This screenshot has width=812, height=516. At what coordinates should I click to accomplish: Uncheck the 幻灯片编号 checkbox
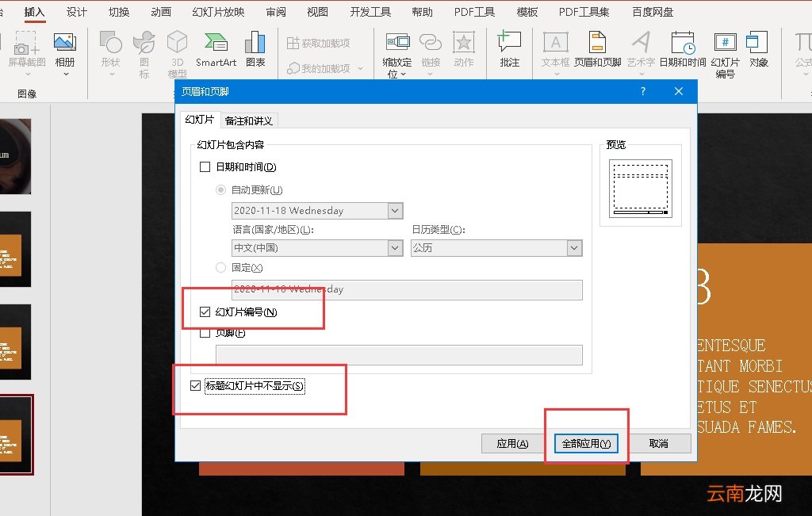click(x=205, y=312)
